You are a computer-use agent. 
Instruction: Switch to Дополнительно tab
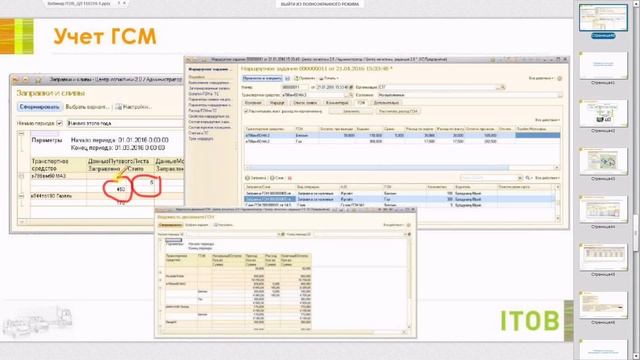tap(386, 103)
